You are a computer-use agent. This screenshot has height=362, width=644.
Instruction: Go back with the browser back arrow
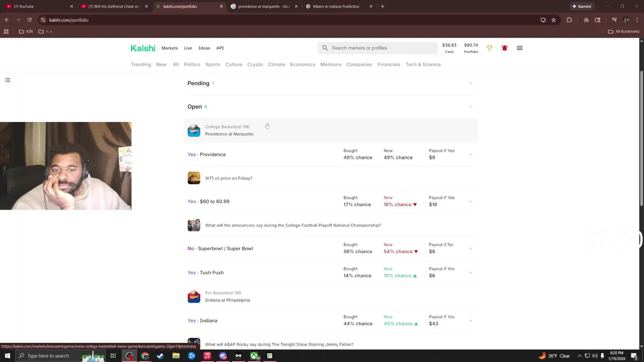tap(7, 20)
